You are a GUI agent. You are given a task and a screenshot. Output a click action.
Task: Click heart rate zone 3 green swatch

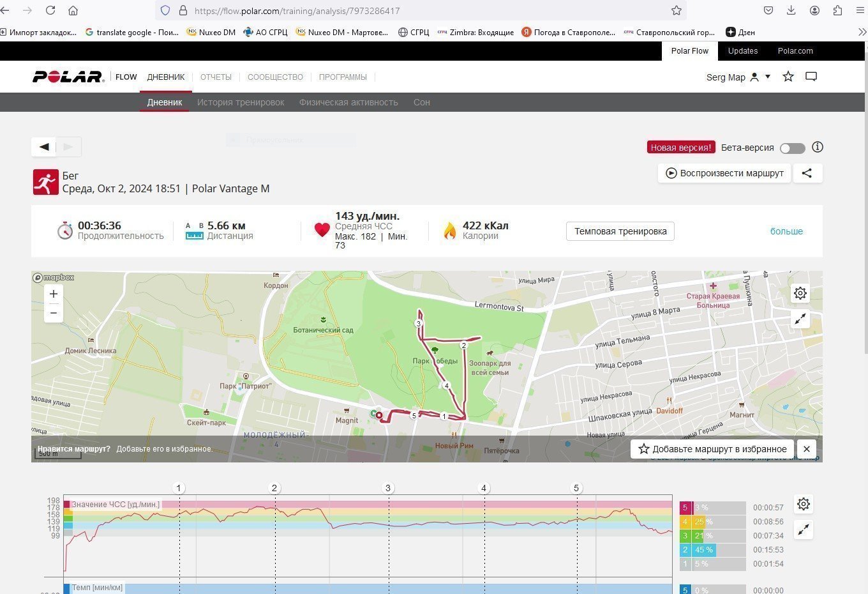pos(685,536)
